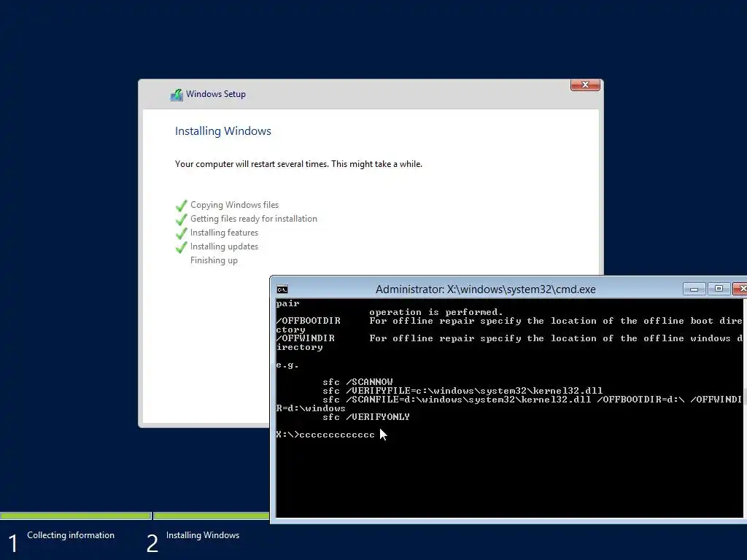747x560 pixels.
Task: Click the 'Finishing up' step text
Action: [x=214, y=260]
